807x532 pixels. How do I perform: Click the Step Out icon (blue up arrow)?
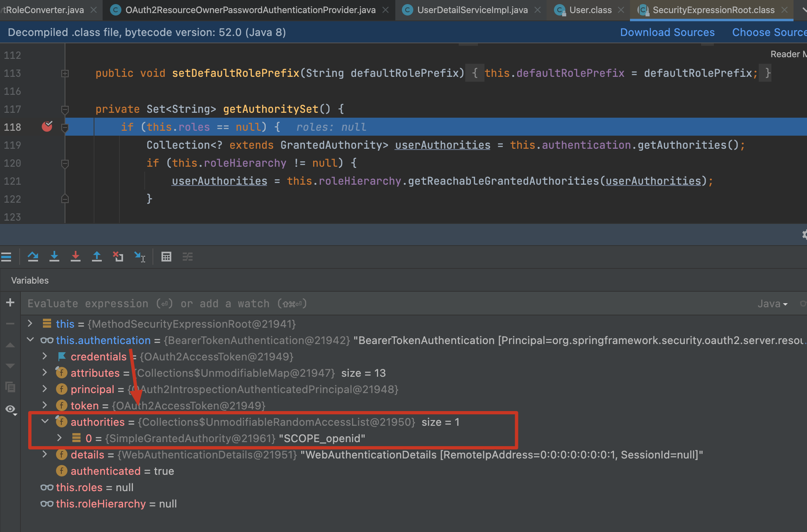[x=97, y=257]
